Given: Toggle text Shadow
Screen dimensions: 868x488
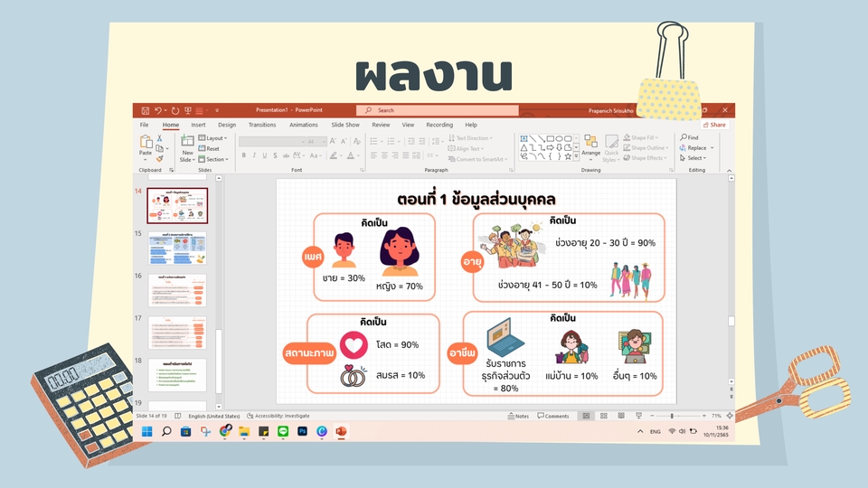Looking at the screenshot, I should click(275, 155).
